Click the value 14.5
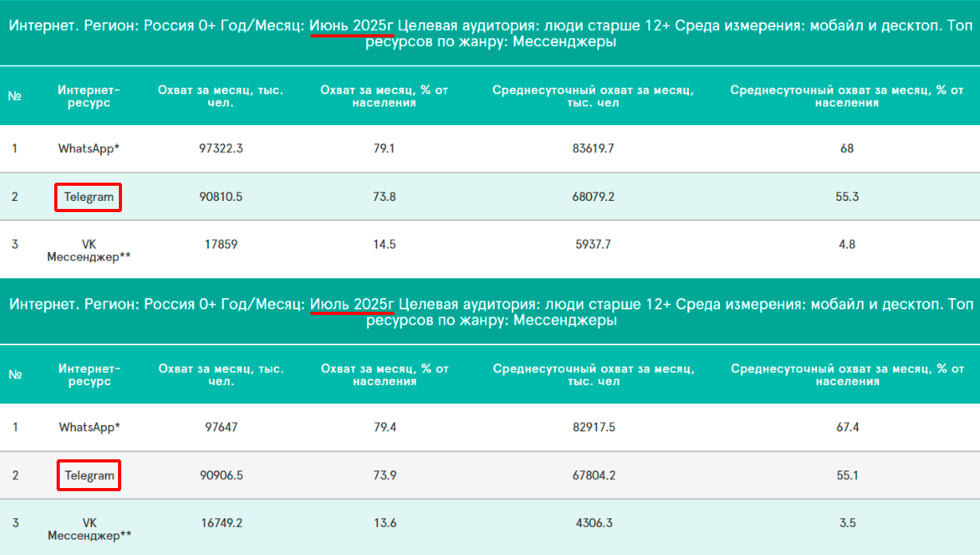This screenshot has width=980, height=555. pyautogui.click(x=384, y=244)
